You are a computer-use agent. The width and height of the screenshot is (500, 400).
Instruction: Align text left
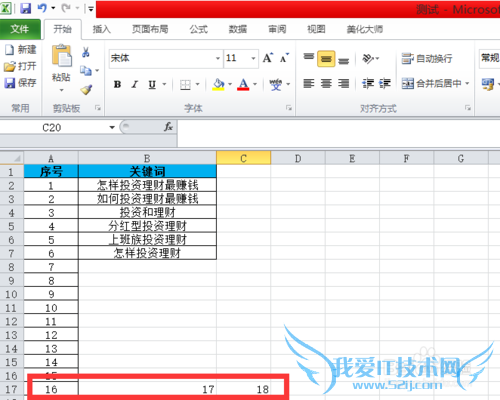[x=309, y=83]
